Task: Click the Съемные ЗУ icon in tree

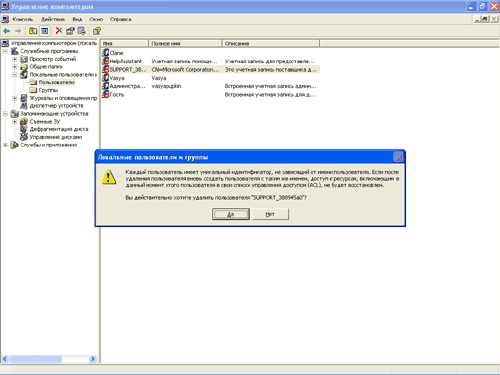Action: coord(24,121)
